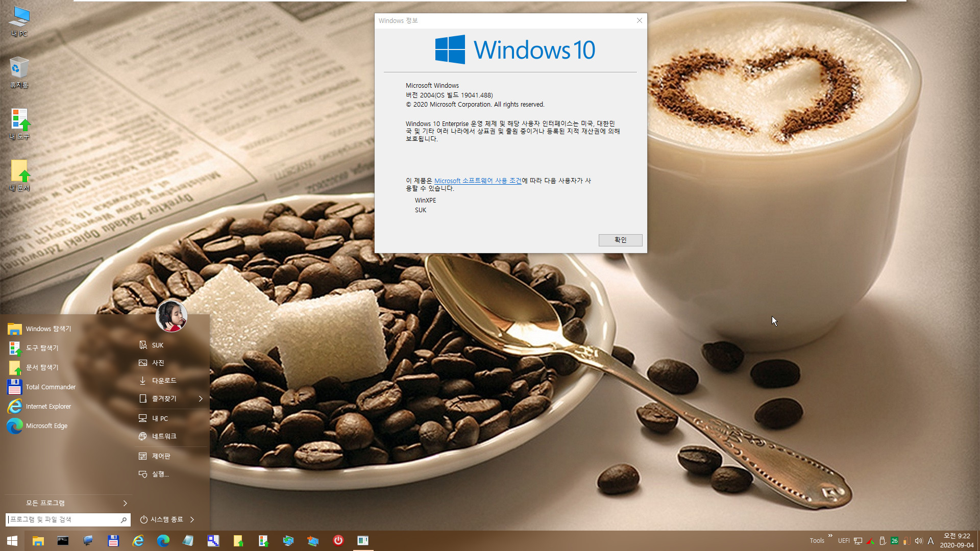Click 확인 button in Windows 정보 dialog
This screenshot has height=551, width=980.
(x=620, y=240)
